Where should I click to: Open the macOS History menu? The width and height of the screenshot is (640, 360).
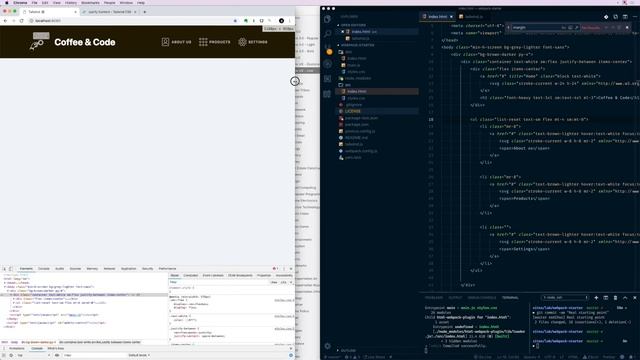pos(71,2)
